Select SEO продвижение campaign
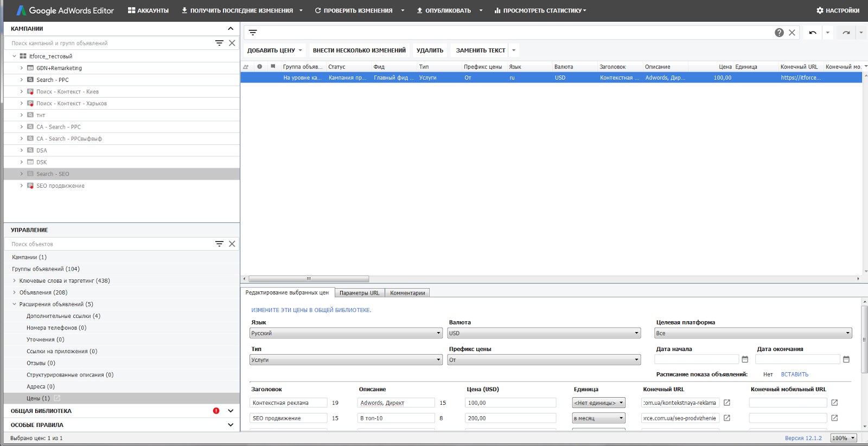 pos(60,186)
